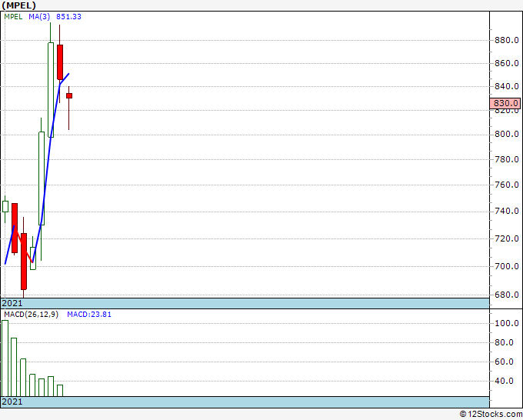Select the tallest MACD histogram bar

pos(5,358)
